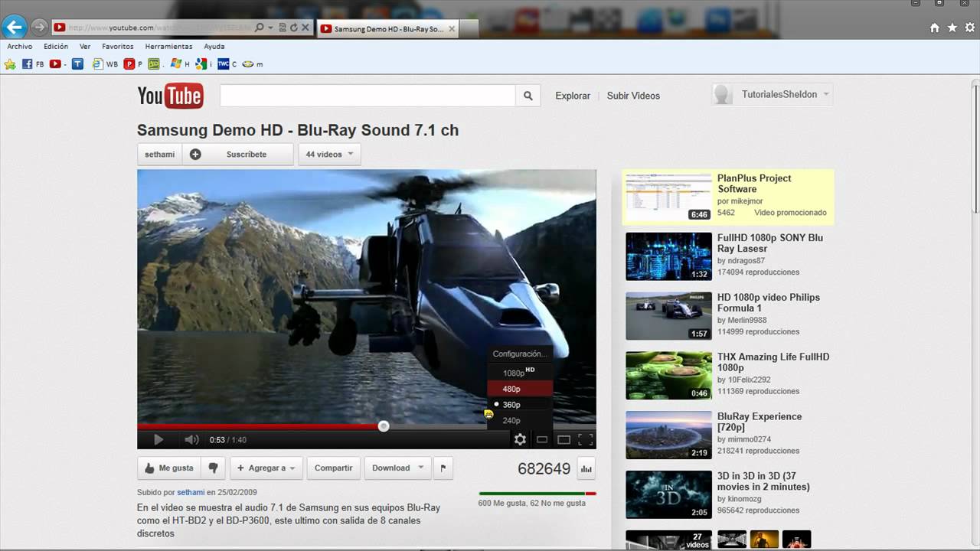The height and width of the screenshot is (551, 980).
Task: Open the red P bookmark
Action: pos(132,64)
